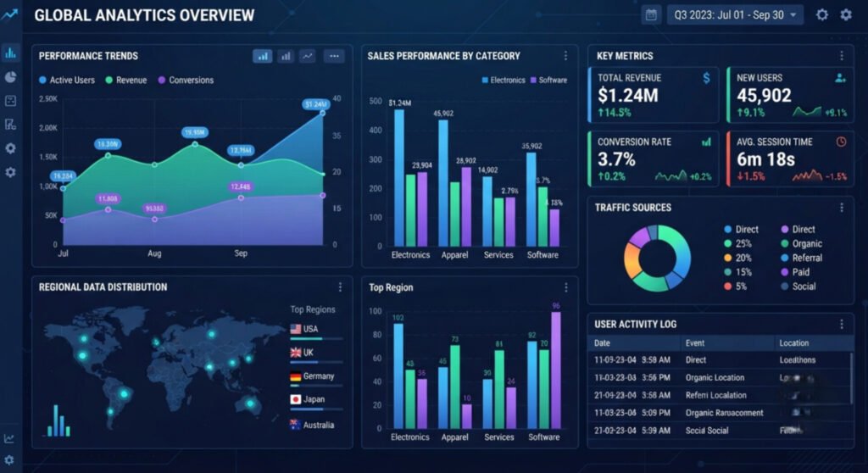
Task: Open the Q3 2023 date range dropdown
Action: 736,15
